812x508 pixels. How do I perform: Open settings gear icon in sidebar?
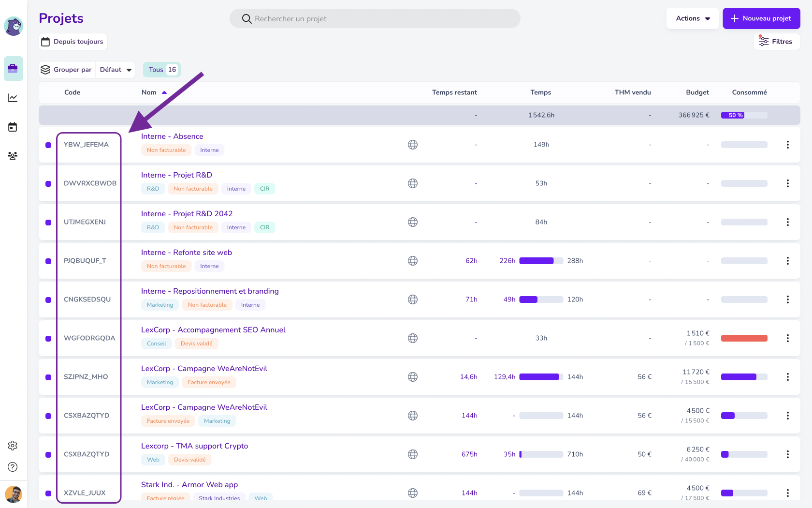[13, 446]
